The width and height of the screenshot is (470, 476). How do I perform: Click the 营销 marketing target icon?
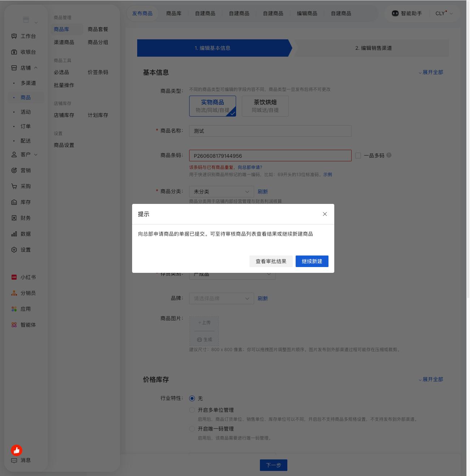[x=14, y=170]
